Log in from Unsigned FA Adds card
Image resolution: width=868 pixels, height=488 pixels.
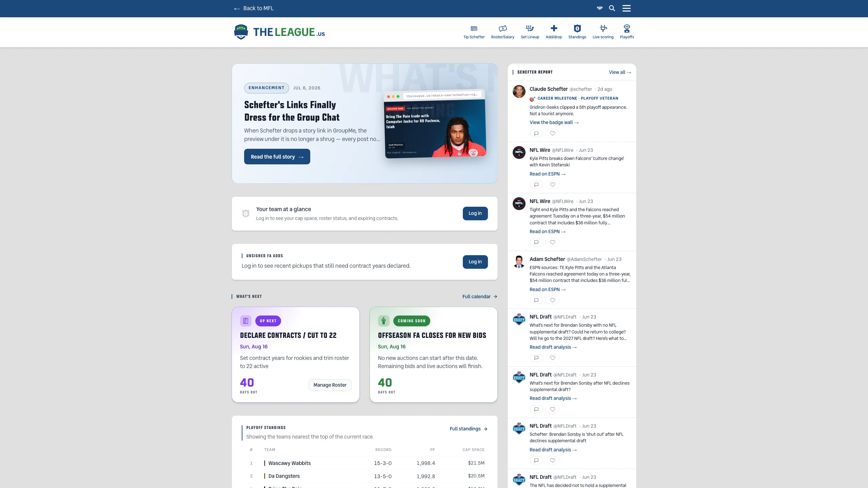[x=475, y=262]
